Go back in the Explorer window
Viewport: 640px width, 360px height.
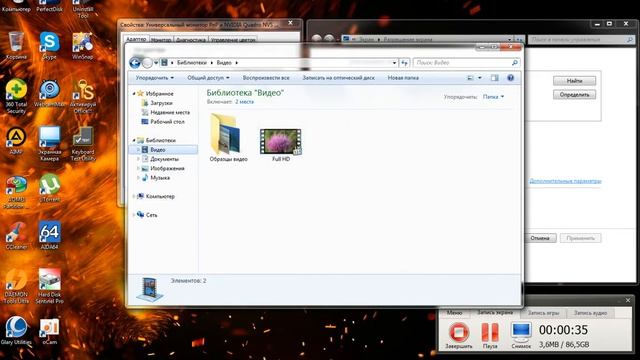coord(135,62)
